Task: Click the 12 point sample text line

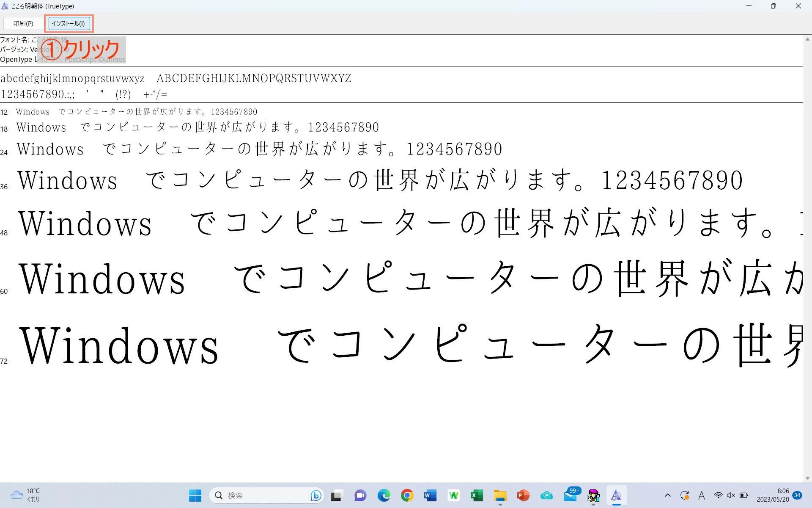Action: (x=137, y=112)
